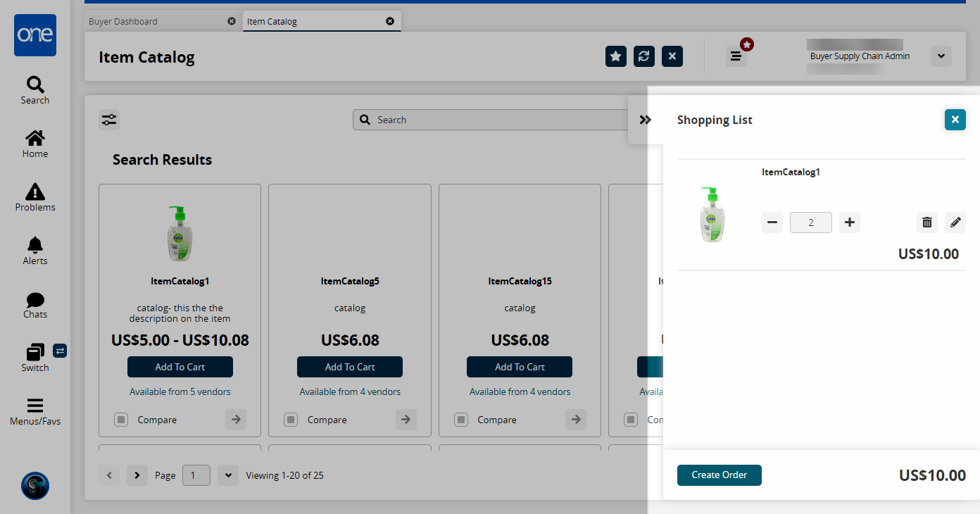Edit ItemCatalog1 with pencil icon
The image size is (980, 514).
click(x=955, y=222)
